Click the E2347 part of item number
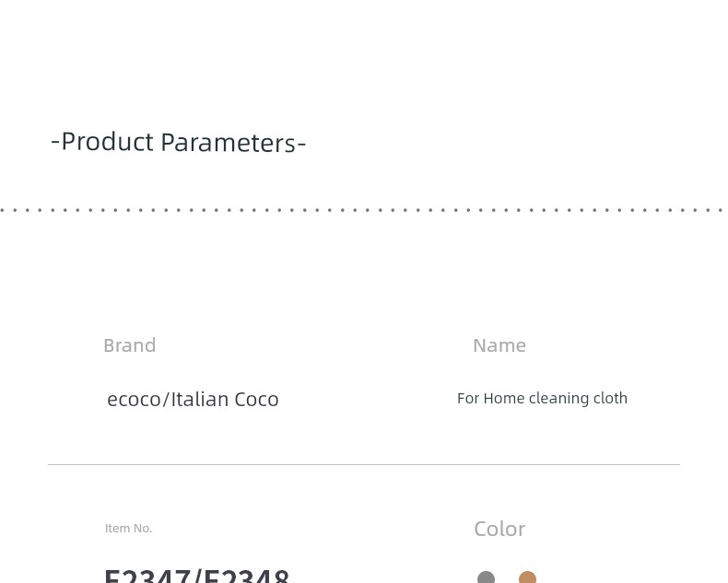The width and height of the screenshot is (728, 583). (x=147, y=576)
